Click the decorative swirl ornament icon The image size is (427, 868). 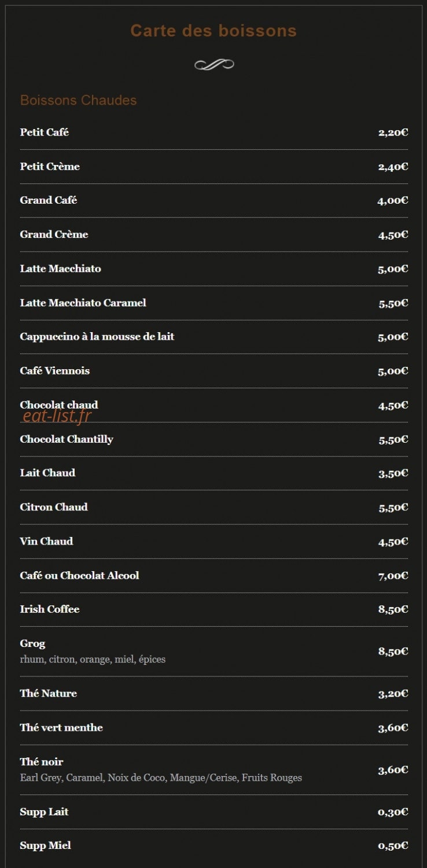coord(213,64)
